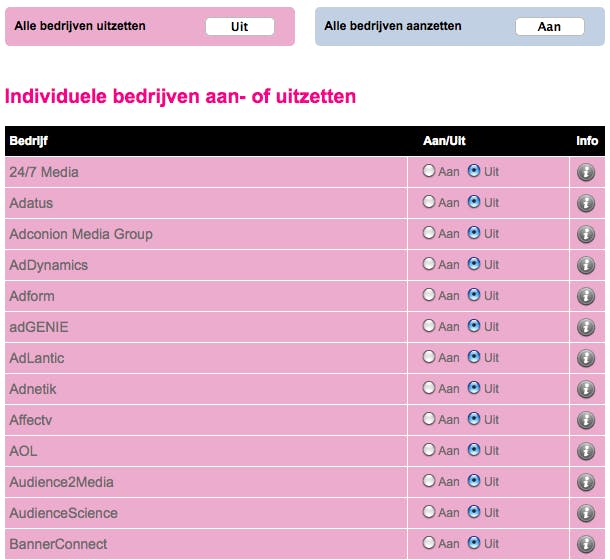Show info for Adconion Media Group
The width and height of the screenshot is (610, 560).
coord(585,234)
